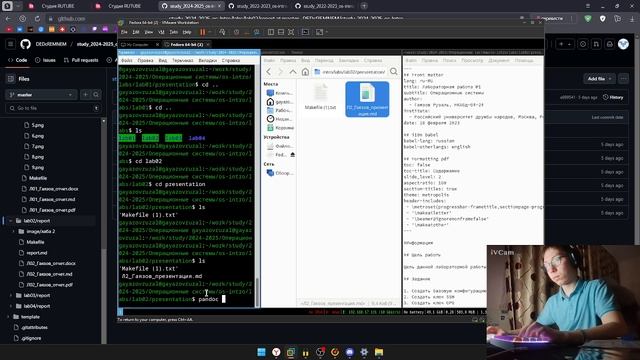Open the Code tab of the repository
This screenshot has width=640, height=360.
tap(18, 60)
